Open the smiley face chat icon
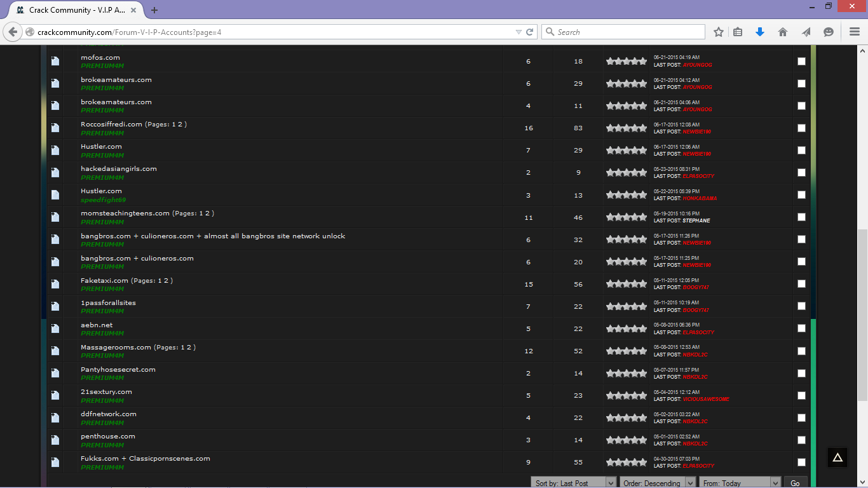This screenshot has width=868, height=488. [x=829, y=32]
